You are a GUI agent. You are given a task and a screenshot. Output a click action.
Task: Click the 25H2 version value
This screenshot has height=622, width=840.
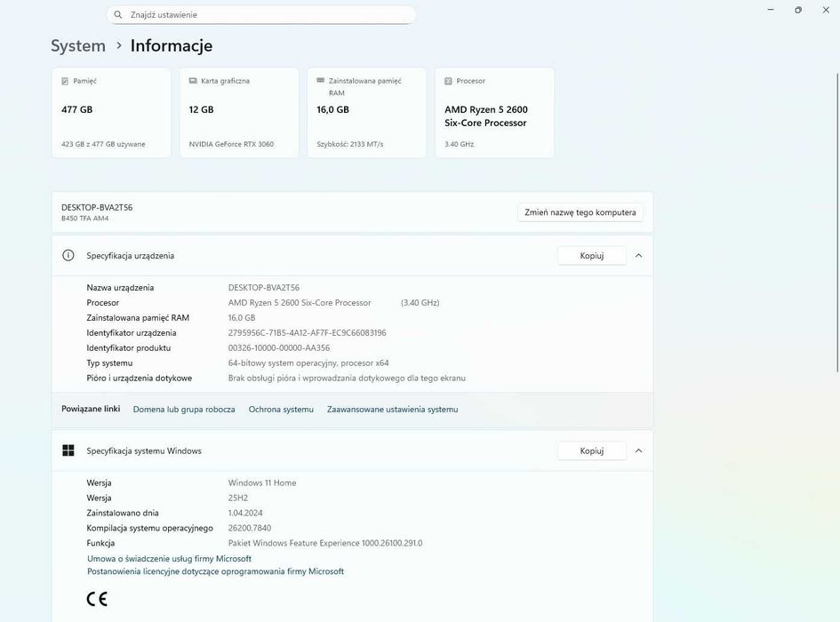(x=238, y=498)
